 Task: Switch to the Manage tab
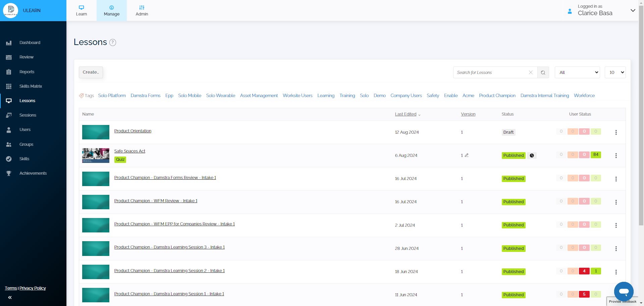(x=112, y=10)
